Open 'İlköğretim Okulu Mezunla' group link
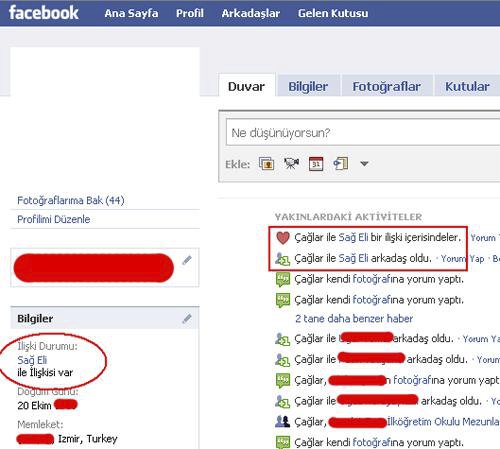The width and height of the screenshot is (500, 449). 443,421
